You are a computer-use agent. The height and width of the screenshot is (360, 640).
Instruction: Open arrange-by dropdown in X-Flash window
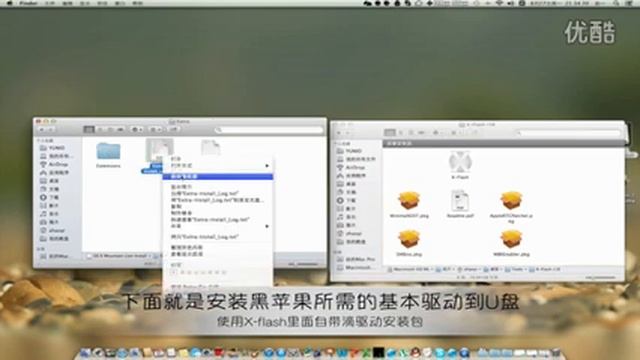point(456,133)
